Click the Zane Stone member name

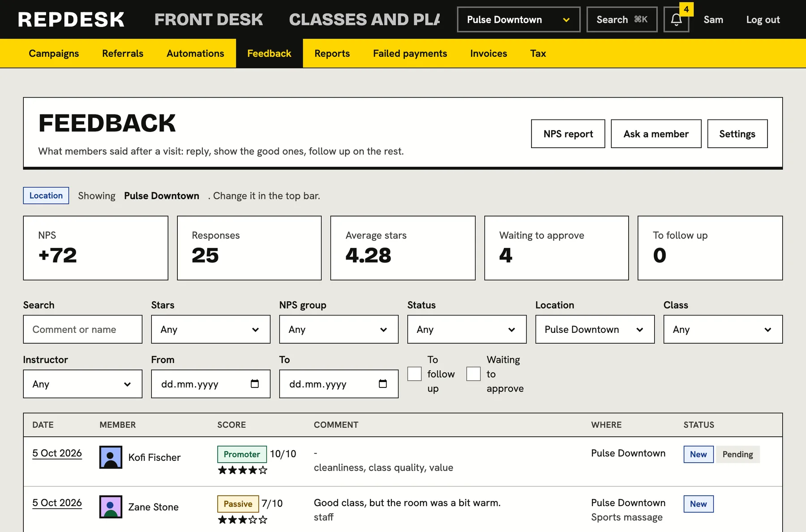[154, 507]
